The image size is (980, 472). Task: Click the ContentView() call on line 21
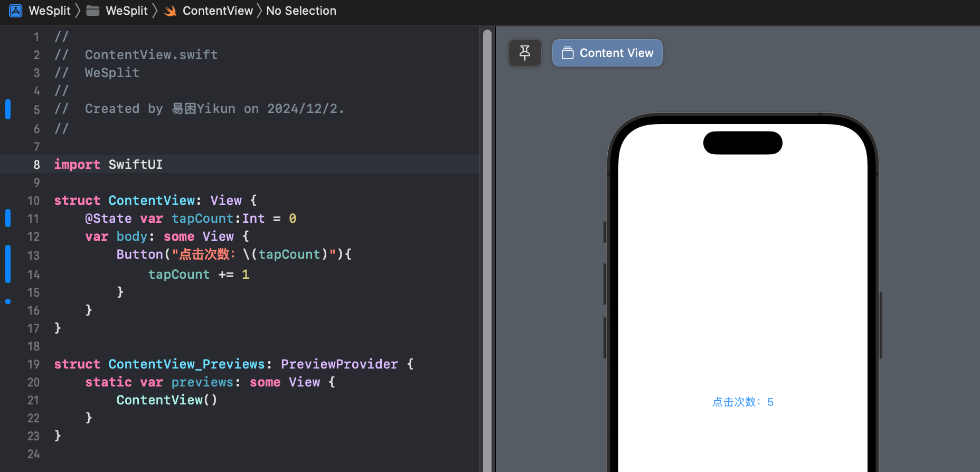(166, 400)
